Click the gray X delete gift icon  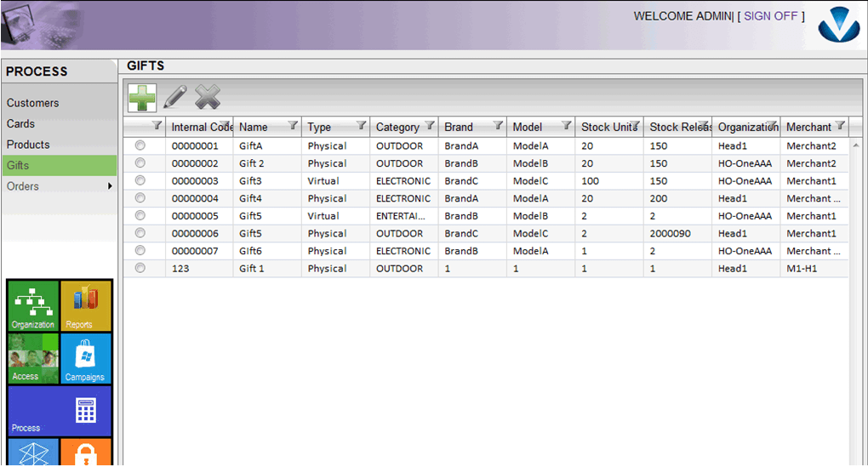(x=207, y=97)
